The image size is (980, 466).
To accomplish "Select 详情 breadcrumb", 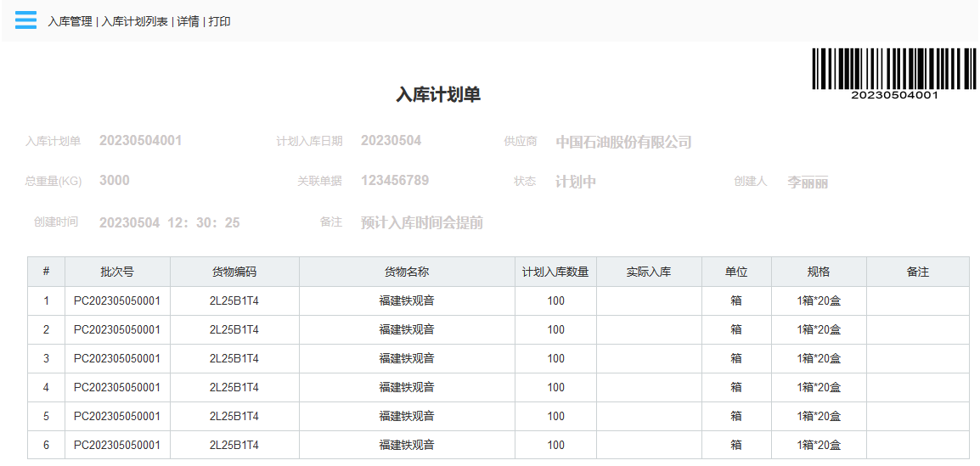I will [189, 22].
